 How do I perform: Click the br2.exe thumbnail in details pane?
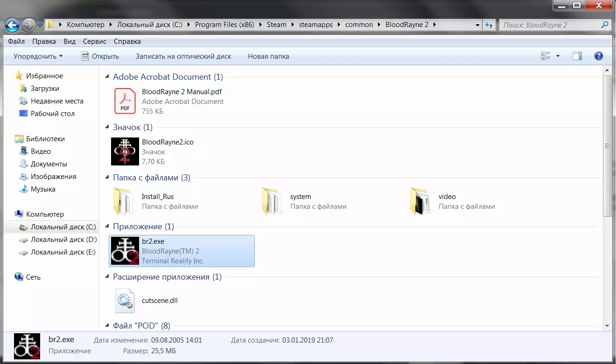(x=27, y=346)
